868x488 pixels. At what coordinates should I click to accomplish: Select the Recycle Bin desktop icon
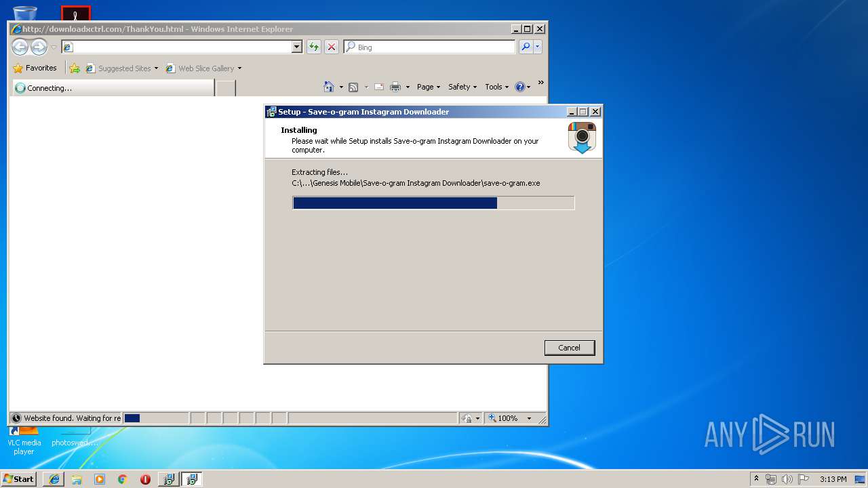25,12
